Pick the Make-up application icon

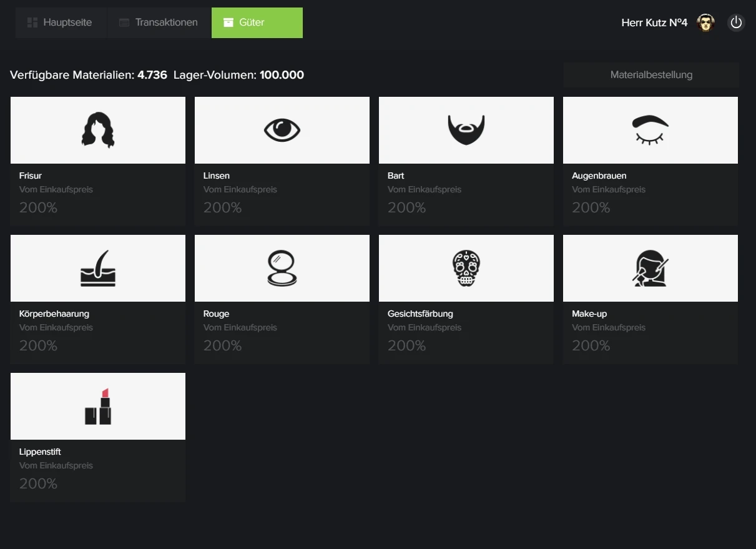point(650,269)
